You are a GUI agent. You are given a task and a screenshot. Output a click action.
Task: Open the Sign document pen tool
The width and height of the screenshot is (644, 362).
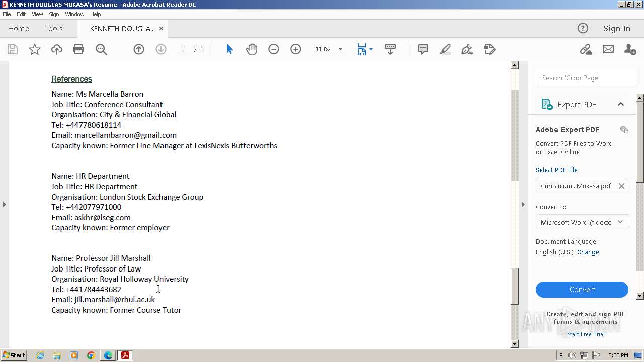[467, 49]
